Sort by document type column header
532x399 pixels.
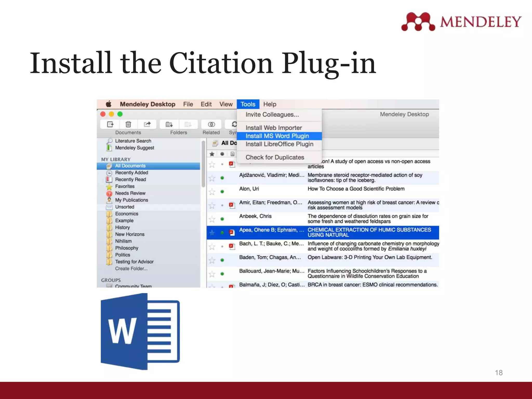(232, 154)
